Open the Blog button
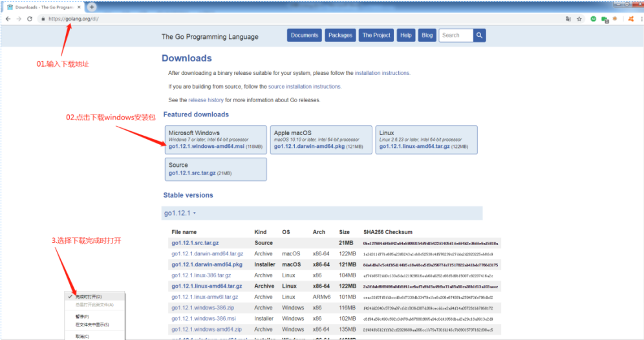Screen dimensions: 644x340 tap(427, 36)
